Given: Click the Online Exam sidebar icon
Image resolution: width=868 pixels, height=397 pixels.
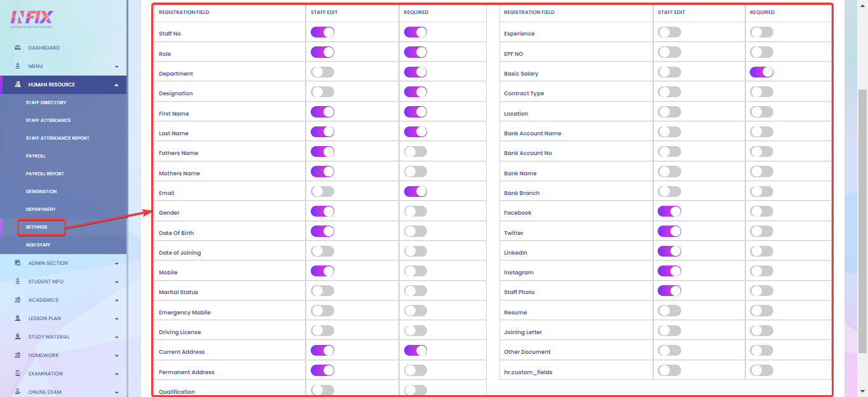Looking at the screenshot, I should click(x=18, y=392).
